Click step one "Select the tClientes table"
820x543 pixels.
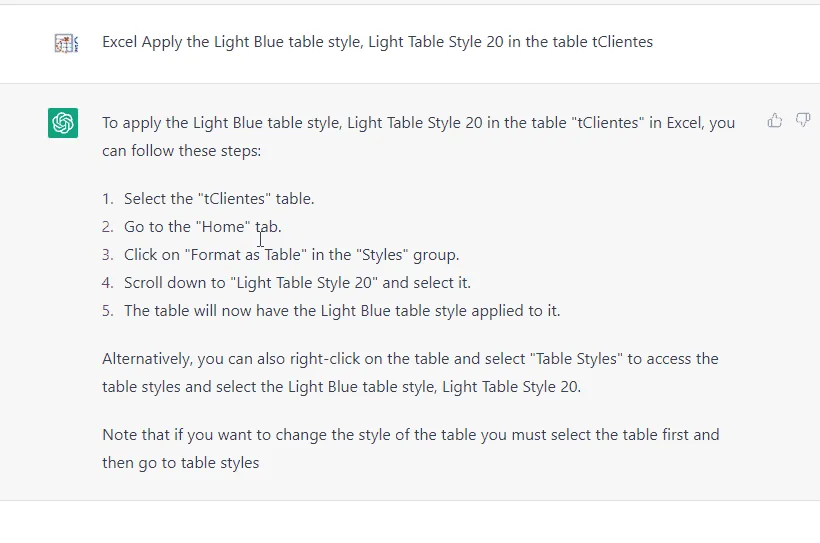coord(219,199)
